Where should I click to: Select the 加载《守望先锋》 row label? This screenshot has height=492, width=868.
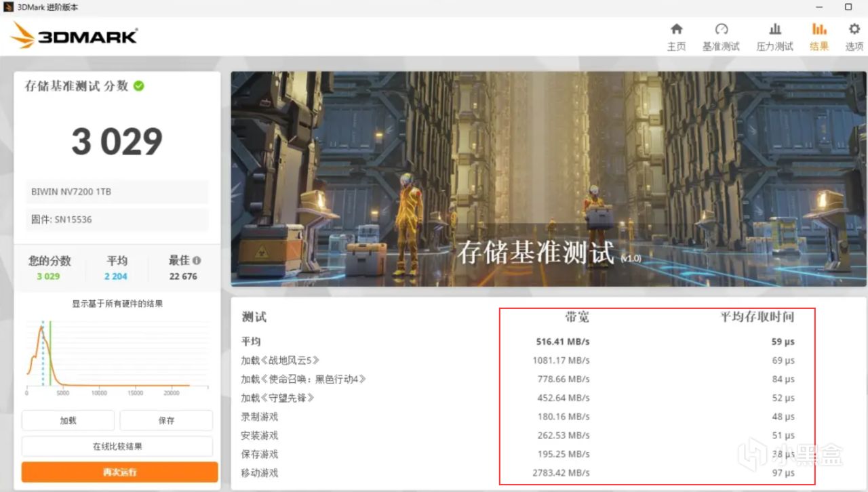pos(278,398)
